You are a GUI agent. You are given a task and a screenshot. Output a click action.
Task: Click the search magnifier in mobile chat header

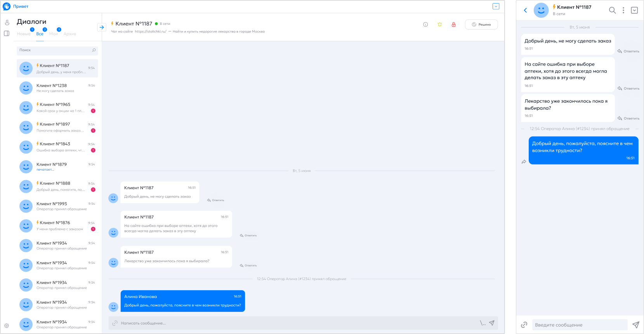click(612, 10)
